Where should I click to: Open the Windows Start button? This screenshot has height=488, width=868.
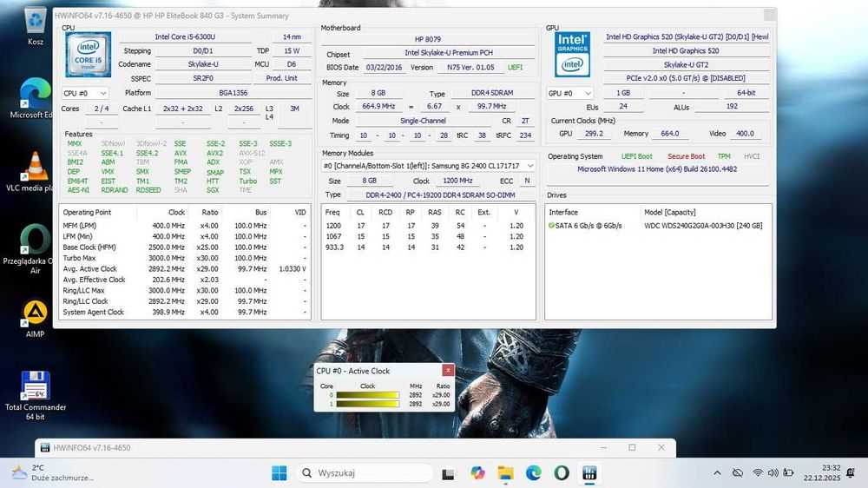[x=279, y=473]
